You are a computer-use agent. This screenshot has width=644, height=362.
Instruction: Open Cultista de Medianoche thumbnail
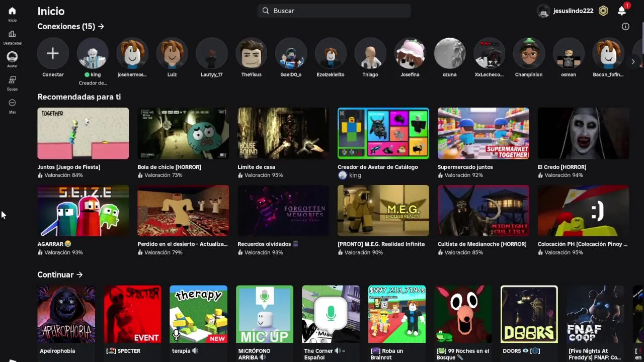[x=484, y=211]
